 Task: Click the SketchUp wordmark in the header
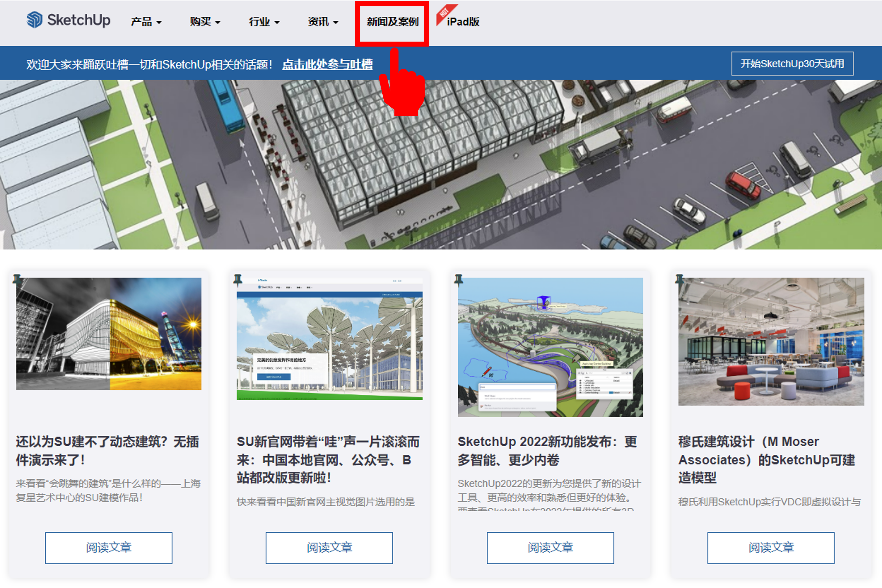pos(79,20)
